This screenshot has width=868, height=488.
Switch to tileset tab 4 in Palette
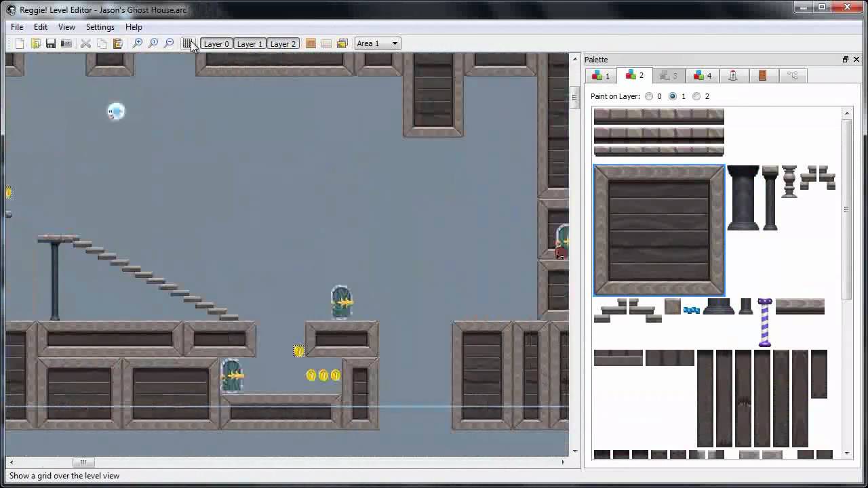tap(702, 75)
